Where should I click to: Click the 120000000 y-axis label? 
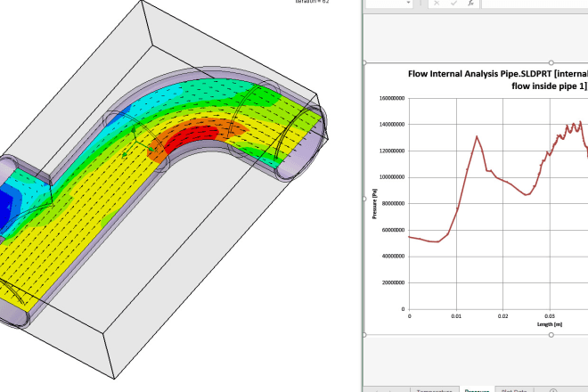(x=392, y=151)
